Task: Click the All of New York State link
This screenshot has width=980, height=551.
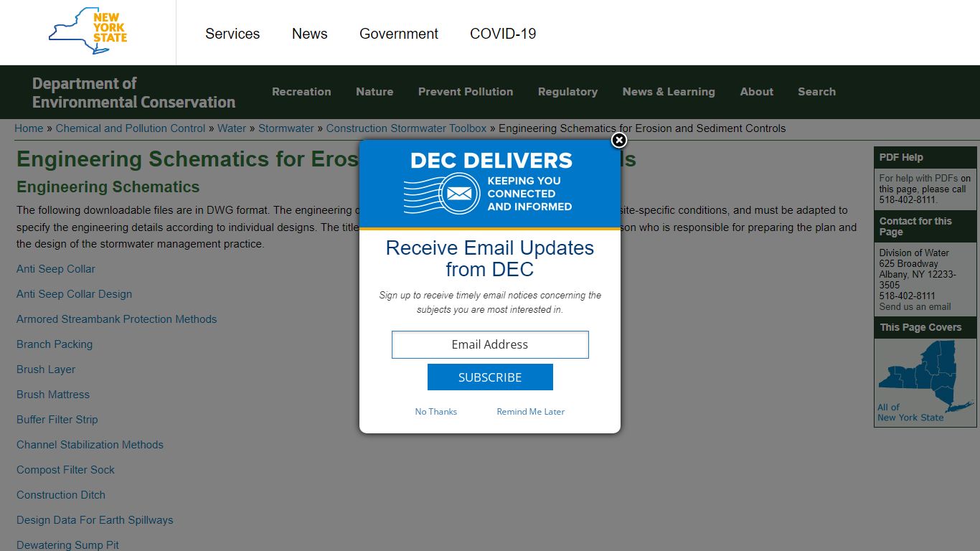Action: (x=910, y=413)
